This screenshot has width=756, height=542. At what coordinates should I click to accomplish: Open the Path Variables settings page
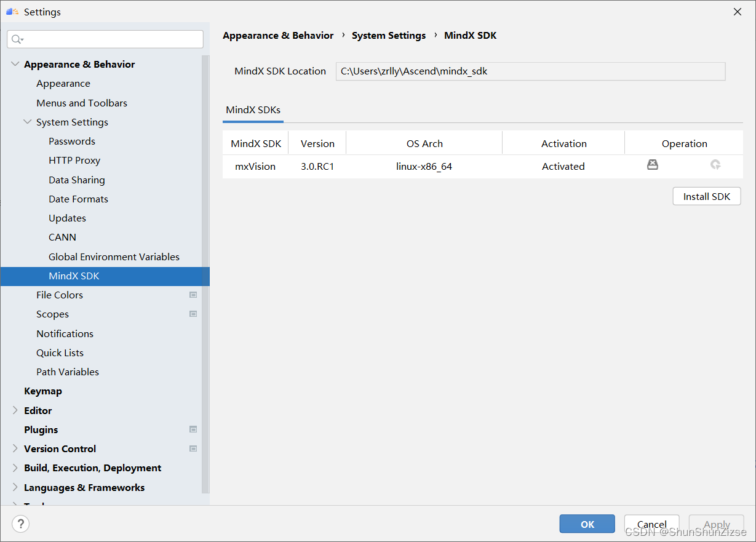[x=68, y=372]
